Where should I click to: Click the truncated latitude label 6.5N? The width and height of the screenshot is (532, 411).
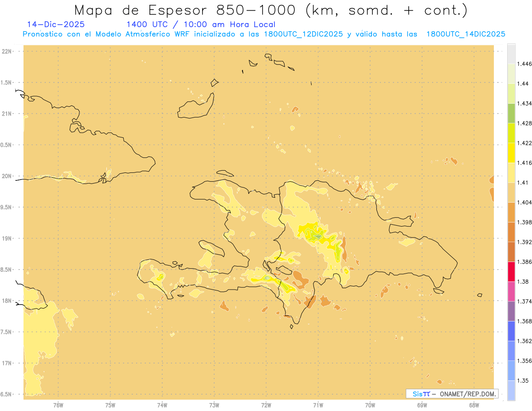(x=7, y=394)
